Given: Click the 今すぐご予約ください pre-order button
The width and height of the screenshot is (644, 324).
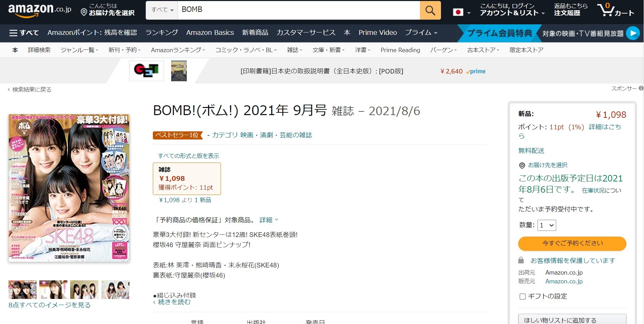Looking at the screenshot, I should (572, 243).
